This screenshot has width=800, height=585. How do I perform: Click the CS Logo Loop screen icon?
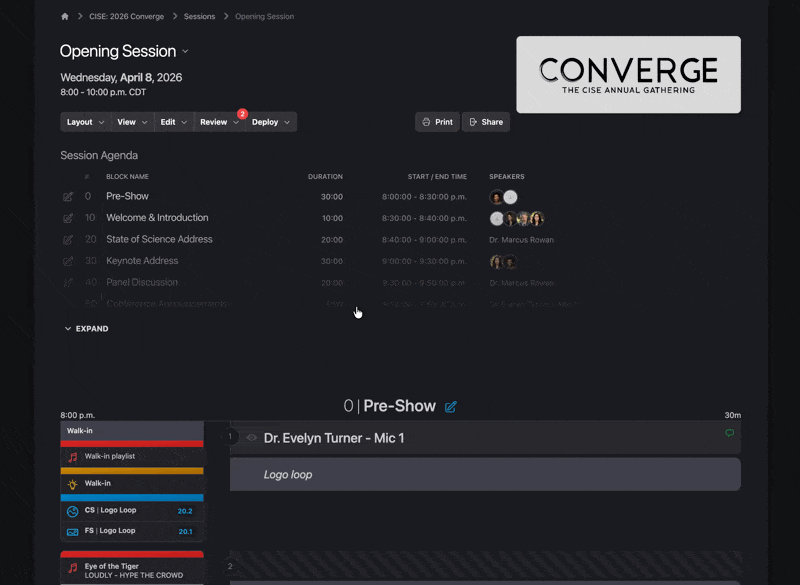pos(72,511)
